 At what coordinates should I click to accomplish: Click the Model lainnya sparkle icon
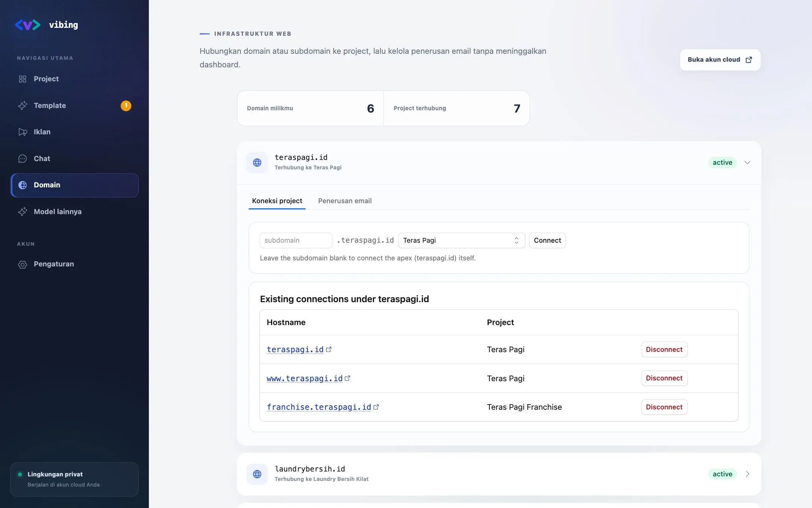pos(23,212)
